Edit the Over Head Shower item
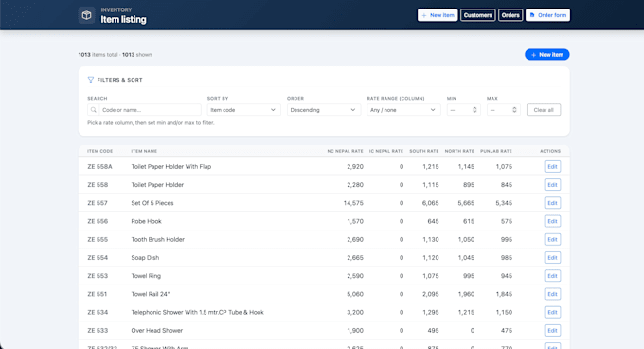 [552, 330]
